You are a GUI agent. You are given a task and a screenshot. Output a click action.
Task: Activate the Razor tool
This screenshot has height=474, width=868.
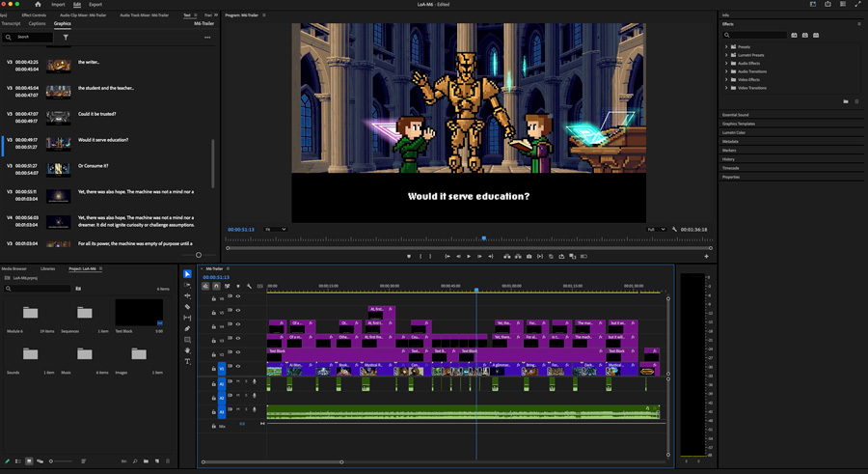click(x=188, y=307)
